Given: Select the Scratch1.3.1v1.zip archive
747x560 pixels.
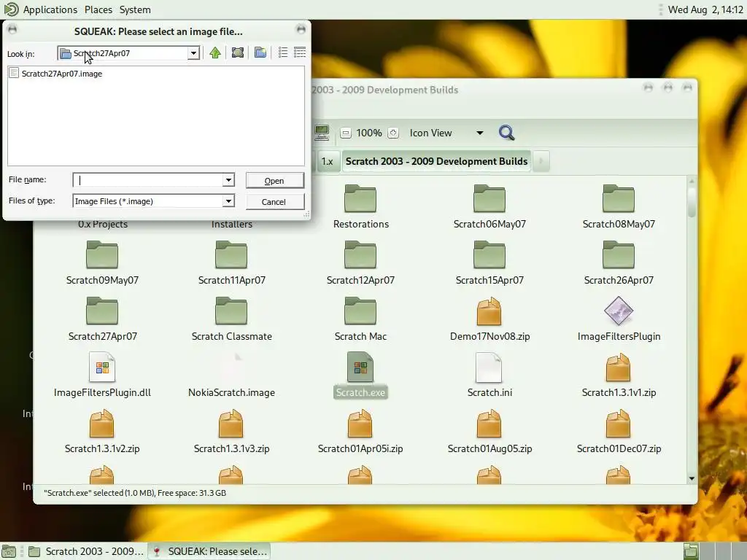Looking at the screenshot, I should pyautogui.click(x=619, y=375).
